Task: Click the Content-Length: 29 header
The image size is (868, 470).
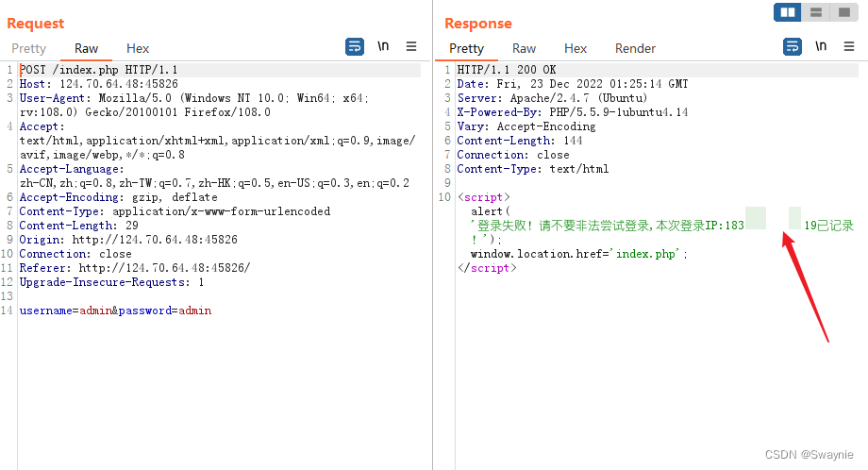Action: (78, 226)
